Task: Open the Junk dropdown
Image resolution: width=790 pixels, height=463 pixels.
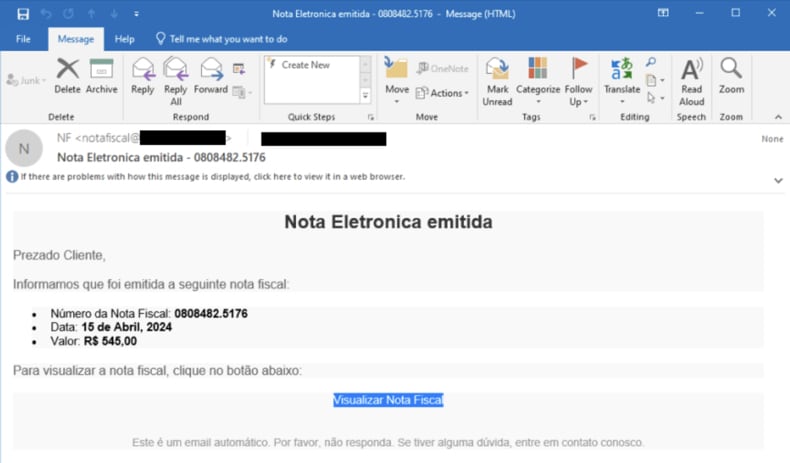Action: click(x=26, y=81)
